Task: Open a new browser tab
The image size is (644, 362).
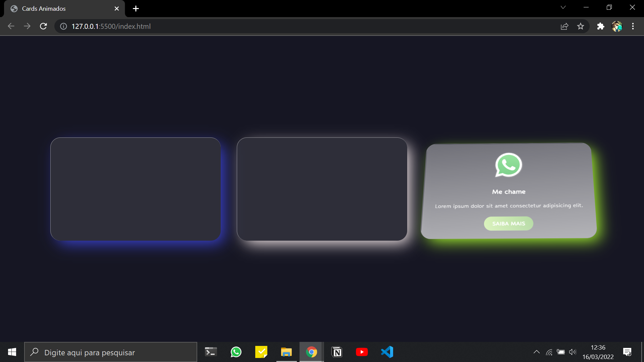Action: point(136,9)
